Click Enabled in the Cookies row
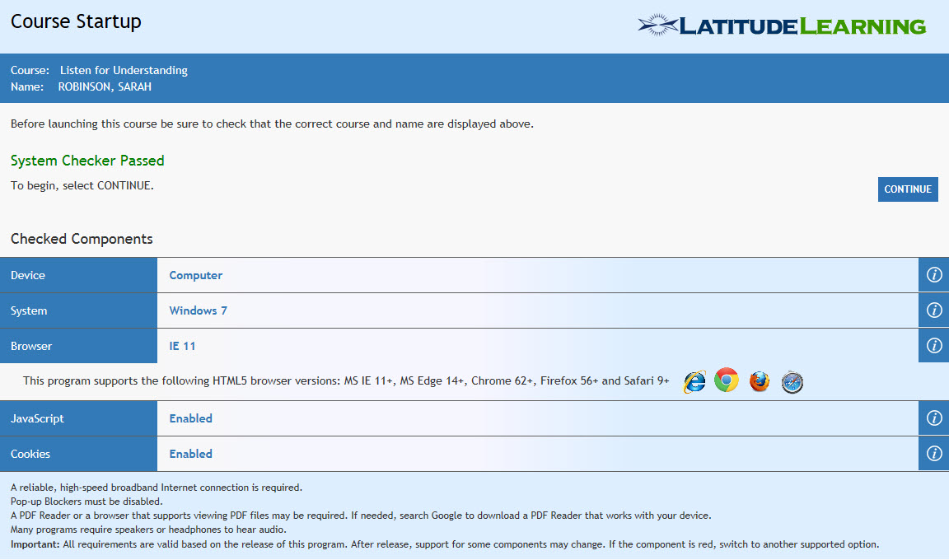 point(190,454)
